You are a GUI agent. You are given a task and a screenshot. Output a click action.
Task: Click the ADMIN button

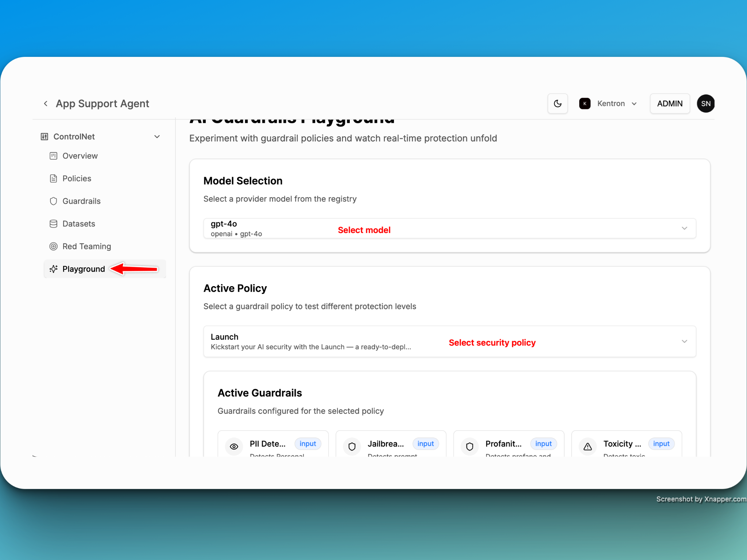point(669,104)
